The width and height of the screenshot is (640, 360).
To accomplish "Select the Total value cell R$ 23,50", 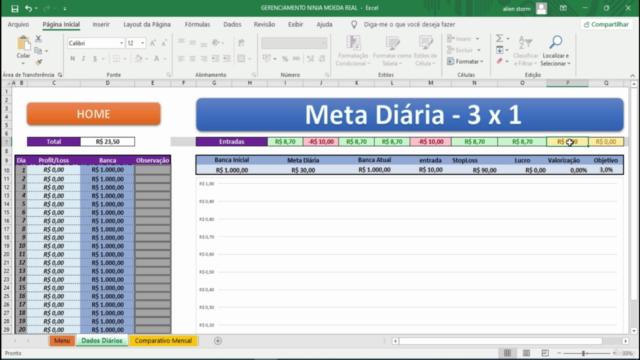I will pos(108,142).
